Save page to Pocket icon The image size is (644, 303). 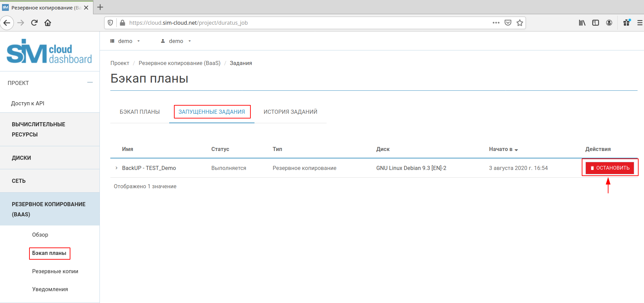(x=508, y=23)
